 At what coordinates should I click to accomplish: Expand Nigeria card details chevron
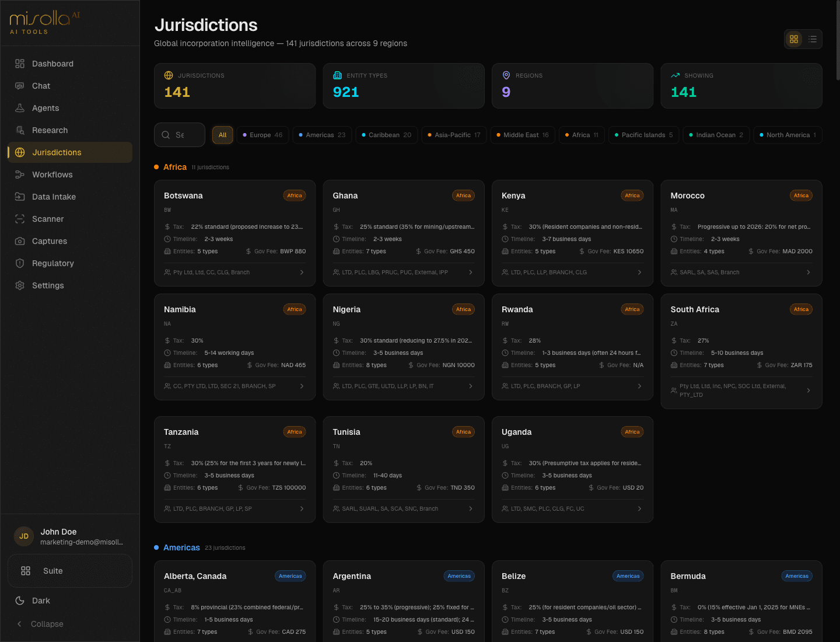click(471, 386)
